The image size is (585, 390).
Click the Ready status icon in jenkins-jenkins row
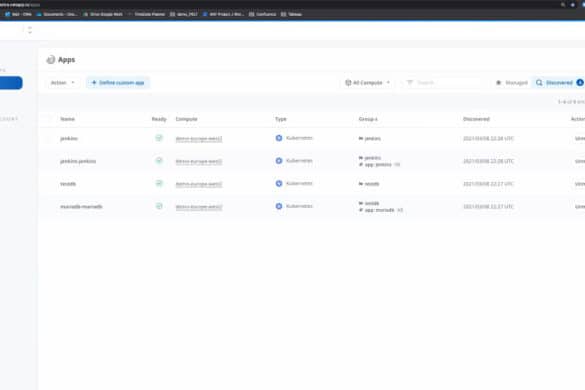point(159,161)
